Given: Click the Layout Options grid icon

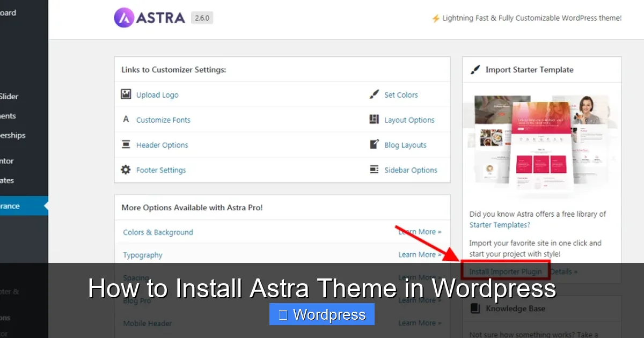Looking at the screenshot, I should (374, 120).
